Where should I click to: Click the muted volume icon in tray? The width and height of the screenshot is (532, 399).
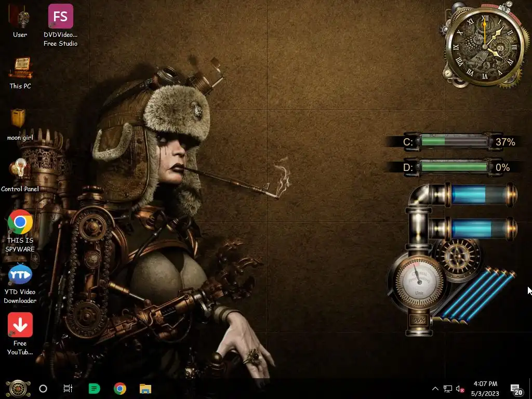click(460, 389)
